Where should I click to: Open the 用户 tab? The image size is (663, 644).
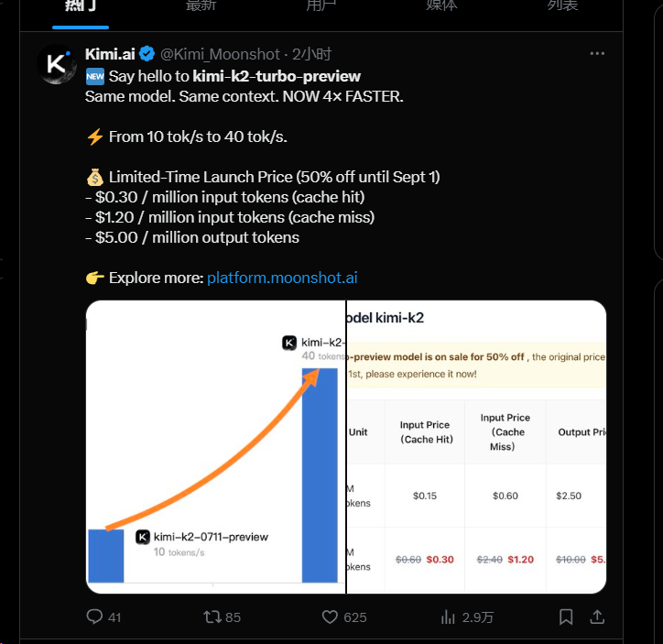[x=321, y=5]
